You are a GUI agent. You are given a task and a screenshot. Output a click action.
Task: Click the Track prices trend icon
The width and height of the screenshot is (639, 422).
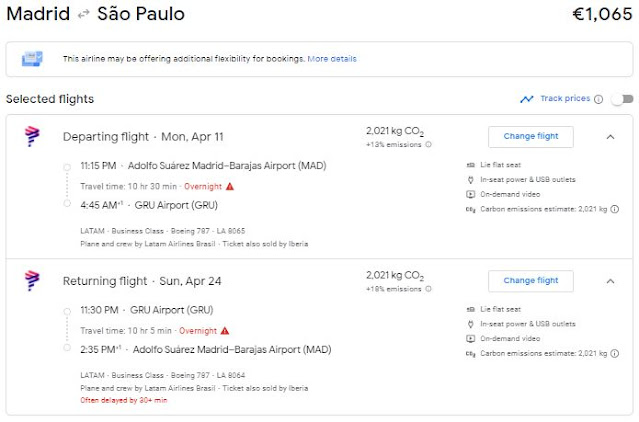[x=527, y=99]
